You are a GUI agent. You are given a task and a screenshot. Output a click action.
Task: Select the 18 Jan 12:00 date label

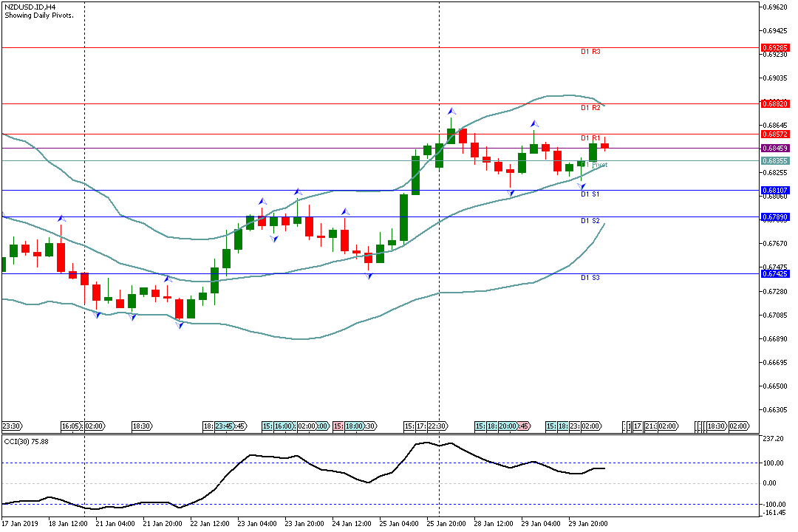tap(68, 523)
